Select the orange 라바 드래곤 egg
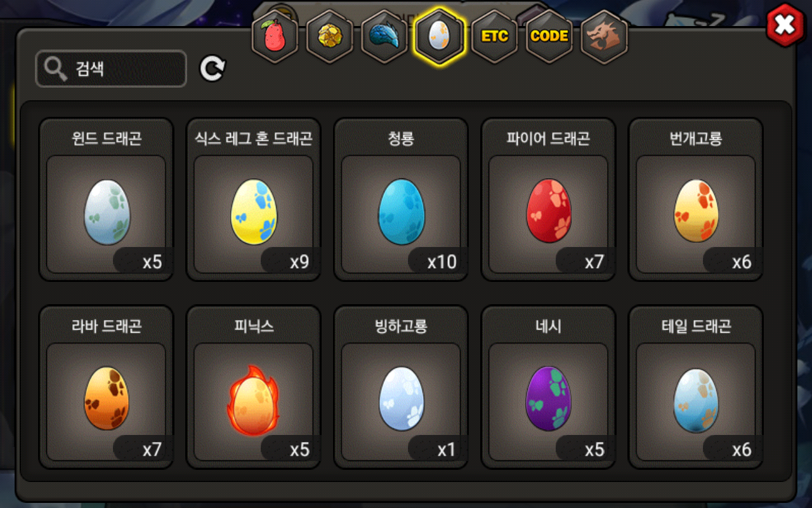The width and height of the screenshot is (812, 508). (x=106, y=387)
